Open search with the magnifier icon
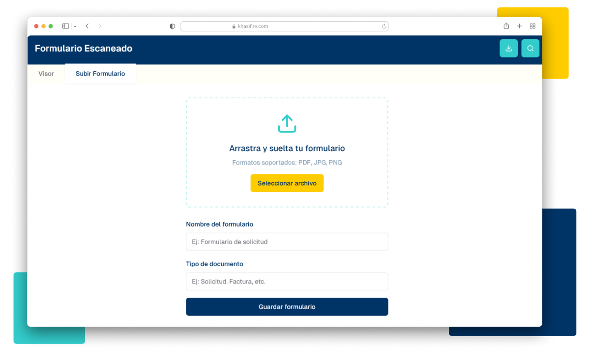The height and width of the screenshot is (364, 590). (530, 48)
